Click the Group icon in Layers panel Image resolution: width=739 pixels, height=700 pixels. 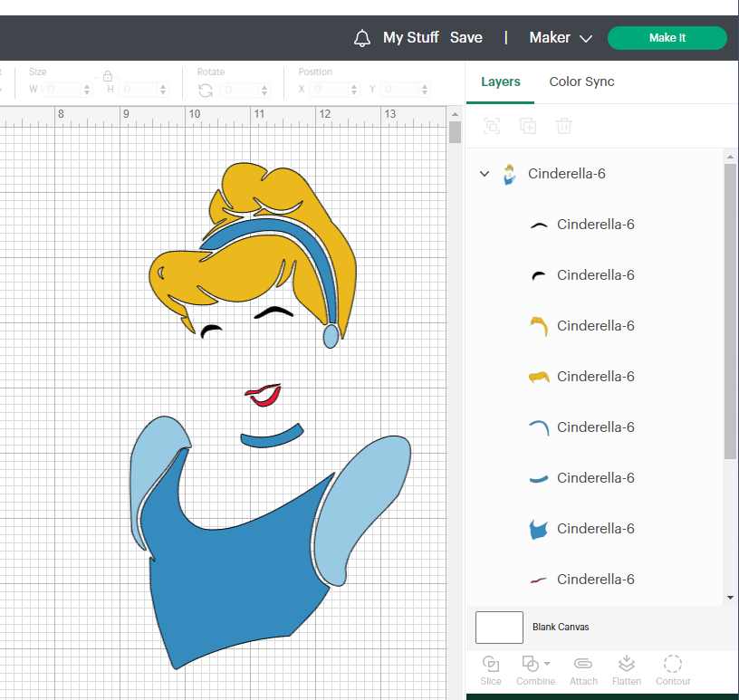[x=492, y=126]
